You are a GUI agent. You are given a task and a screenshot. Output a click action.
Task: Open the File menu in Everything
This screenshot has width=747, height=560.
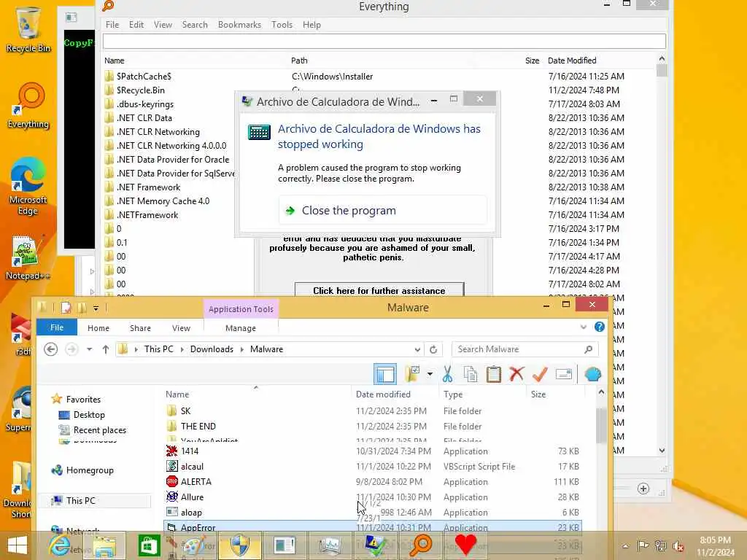click(x=112, y=25)
